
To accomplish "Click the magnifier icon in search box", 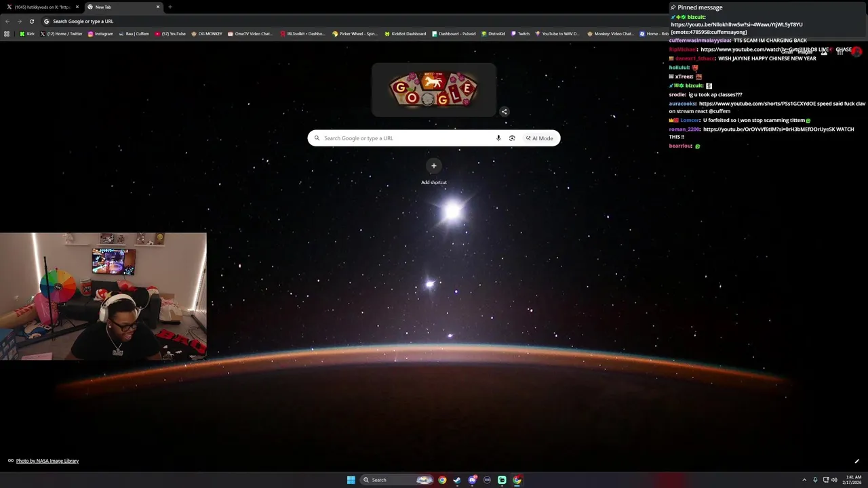I will pos(317,138).
